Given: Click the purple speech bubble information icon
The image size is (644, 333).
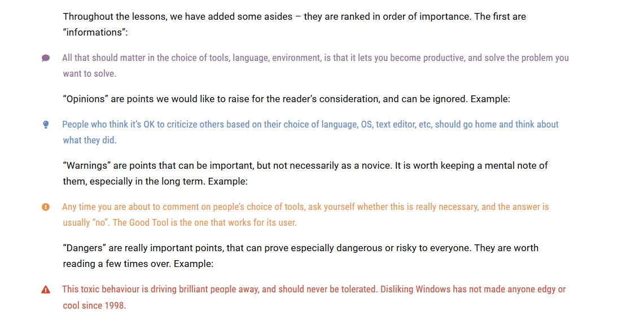Looking at the screenshot, I should click(46, 58).
